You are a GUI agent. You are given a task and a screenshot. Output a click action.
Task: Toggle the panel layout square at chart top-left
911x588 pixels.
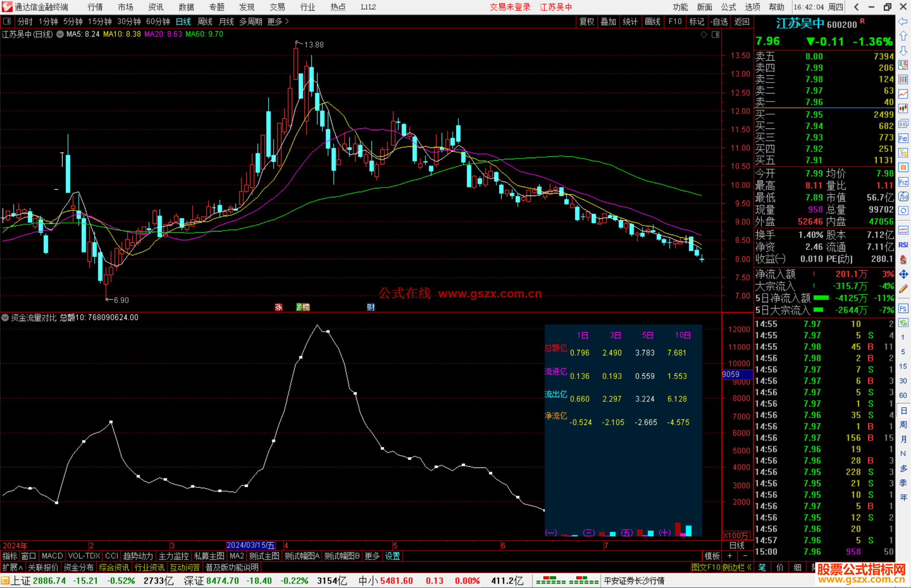(x=7, y=21)
